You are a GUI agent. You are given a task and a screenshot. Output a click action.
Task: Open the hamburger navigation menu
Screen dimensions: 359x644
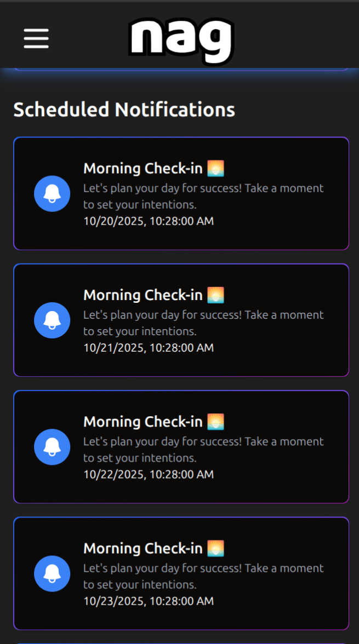point(36,38)
